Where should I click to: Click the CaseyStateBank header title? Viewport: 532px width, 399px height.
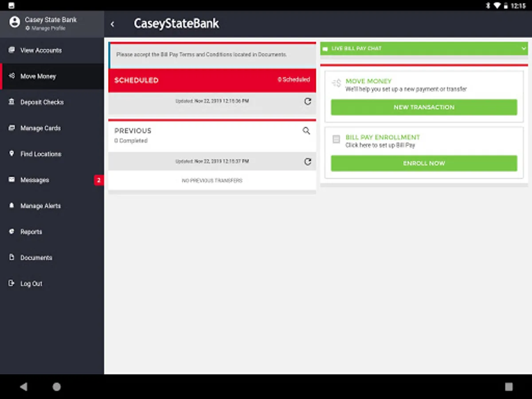[x=176, y=23]
